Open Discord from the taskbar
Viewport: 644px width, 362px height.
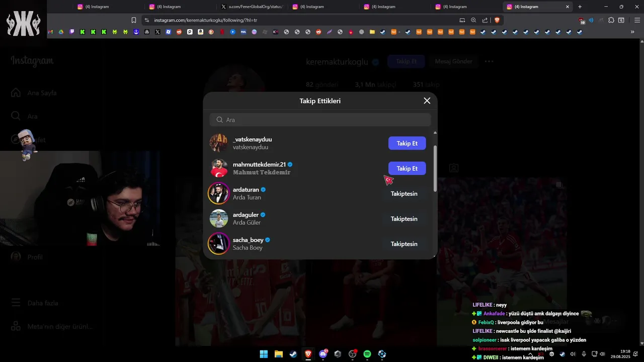tap(323, 354)
